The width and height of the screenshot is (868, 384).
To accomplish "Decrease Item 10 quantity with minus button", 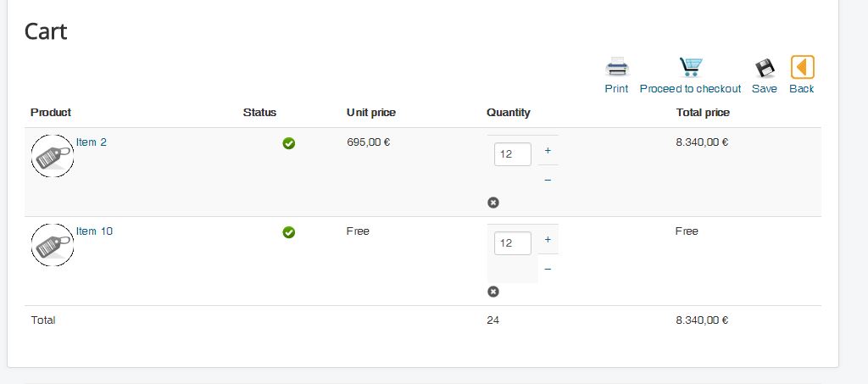I will (x=548, y=269).
